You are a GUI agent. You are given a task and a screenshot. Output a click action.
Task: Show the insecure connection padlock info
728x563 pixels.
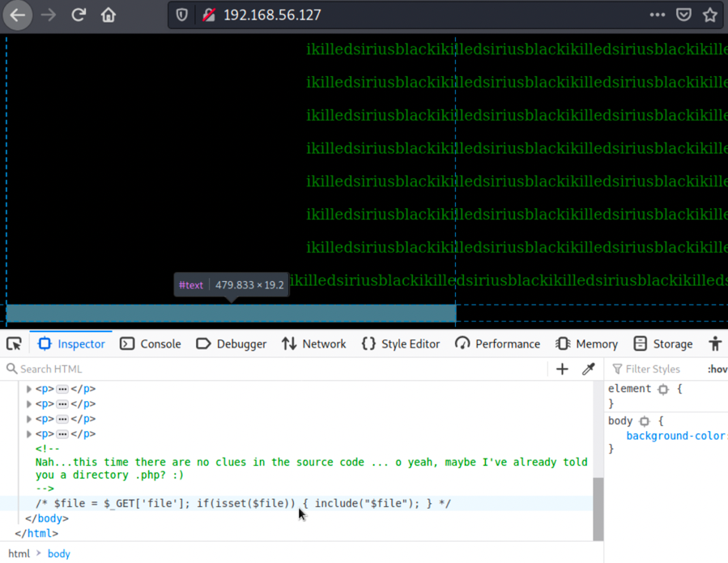click(208, 15)
